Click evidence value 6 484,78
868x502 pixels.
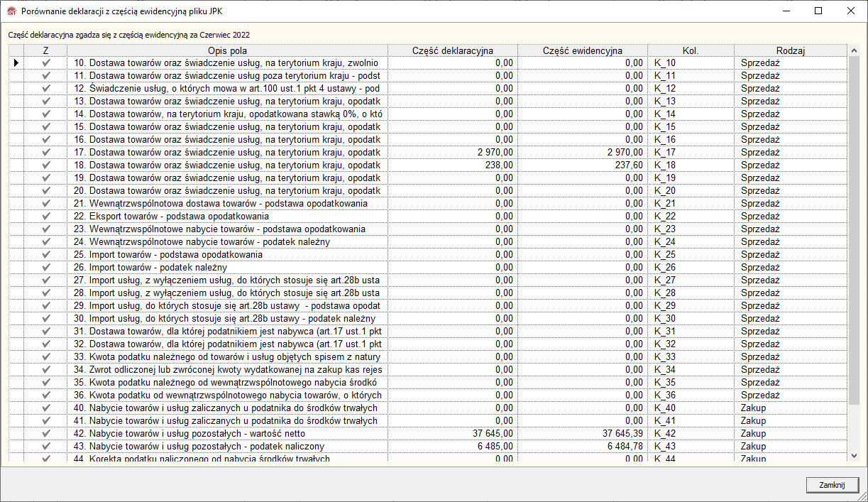[x=583, y=447]
